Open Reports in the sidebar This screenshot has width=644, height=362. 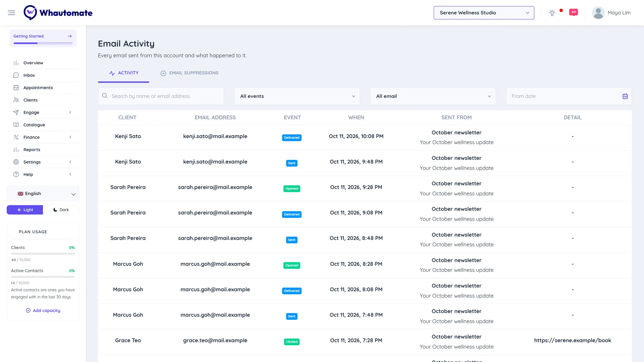(43, 150)
